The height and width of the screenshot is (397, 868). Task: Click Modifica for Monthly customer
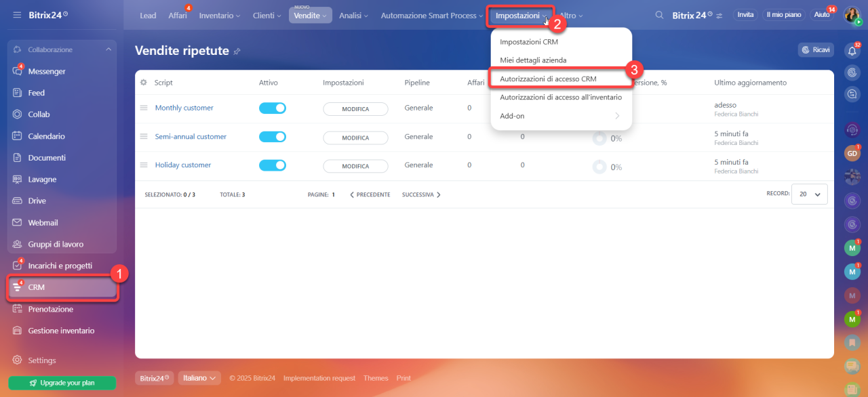(x=355, y=109)
